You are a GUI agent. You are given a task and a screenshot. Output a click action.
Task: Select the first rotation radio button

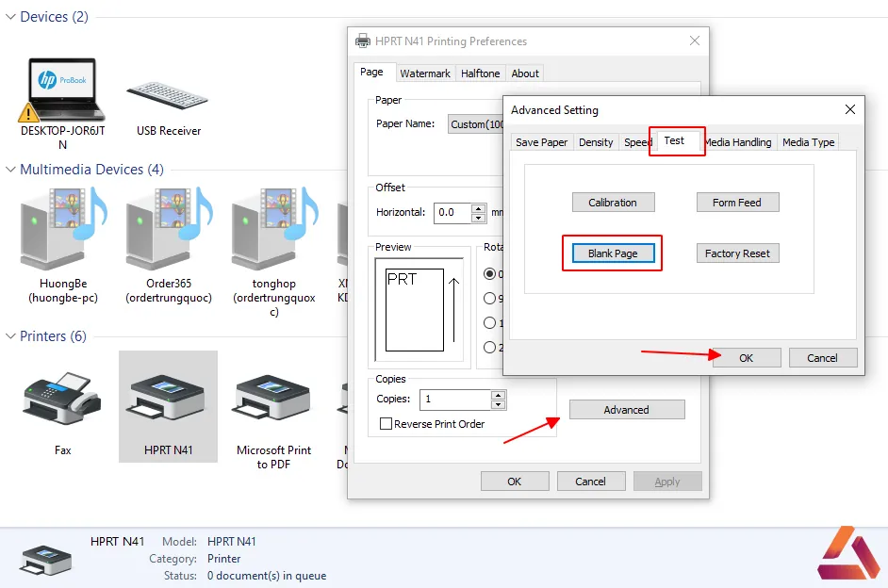click(x=490, y=274)
